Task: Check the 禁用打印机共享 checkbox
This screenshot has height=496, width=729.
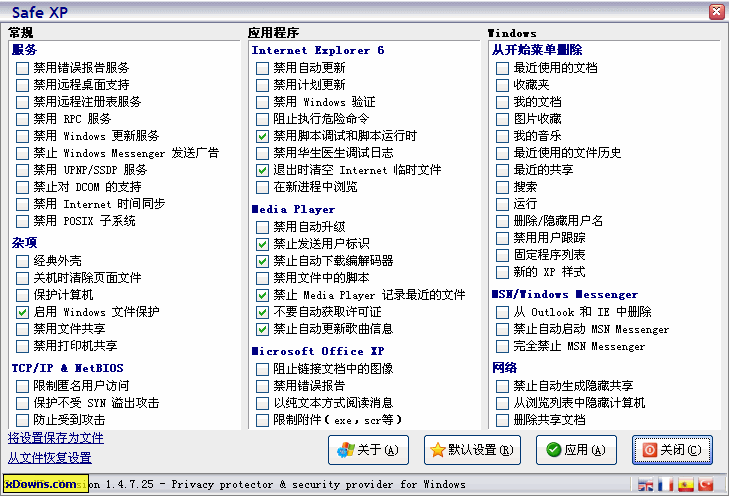Action: pyautogui.click(x=22, y=346)
